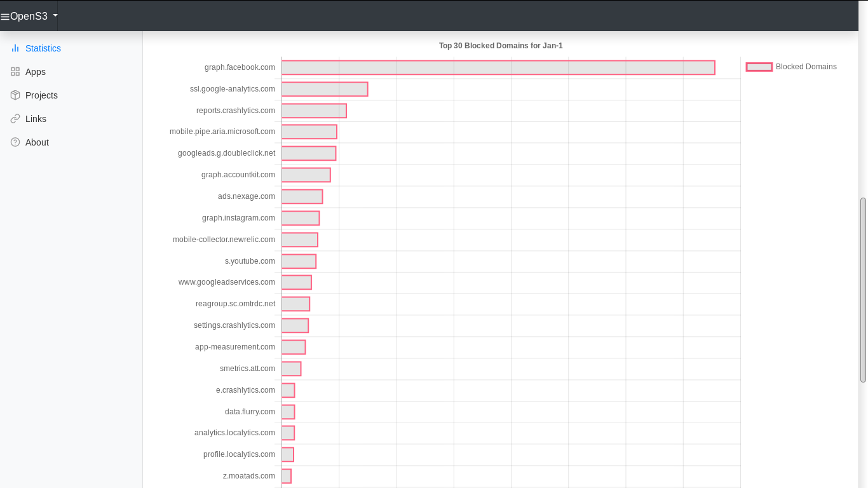Click the data.flurry.com label
The image size is (868, 488).
click(x=250, y=412)
